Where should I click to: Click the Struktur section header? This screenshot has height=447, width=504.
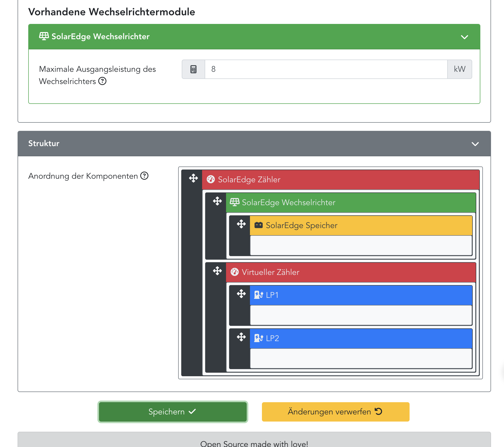coord(254,144)
